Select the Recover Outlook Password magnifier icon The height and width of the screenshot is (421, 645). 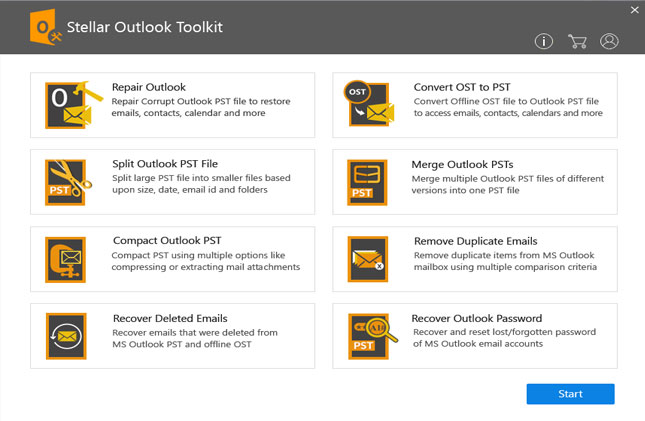(372, 336)
